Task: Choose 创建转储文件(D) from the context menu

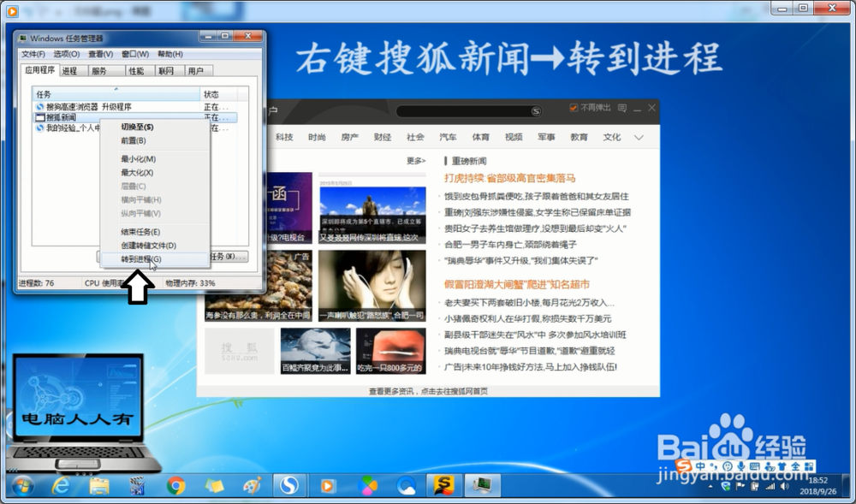Action: [155, 246]
